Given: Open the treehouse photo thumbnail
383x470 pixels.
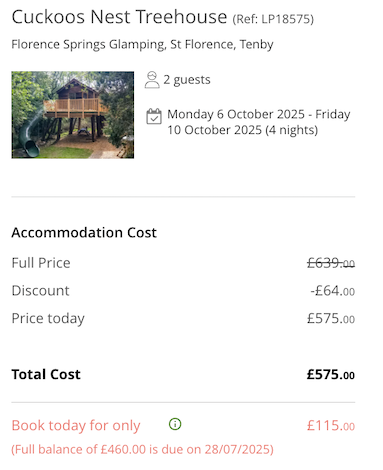Looking at the screenshot, I should tap(73, 115).
